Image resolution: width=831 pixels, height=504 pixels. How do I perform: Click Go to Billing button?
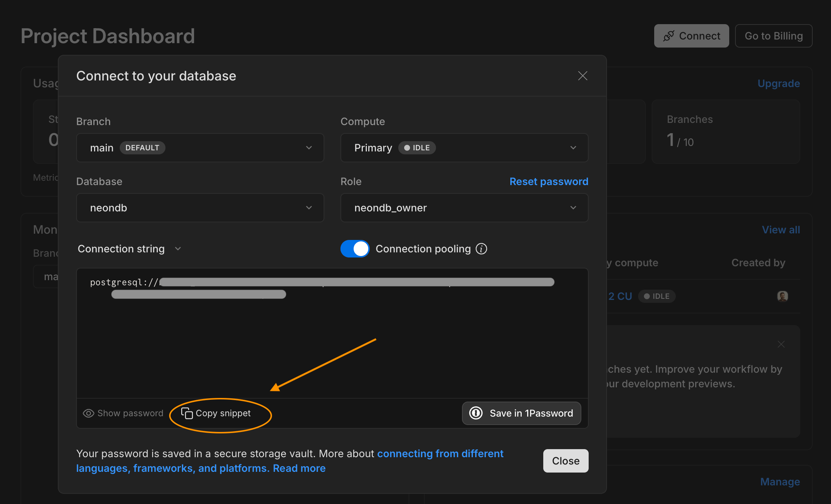tap(773, 36)
